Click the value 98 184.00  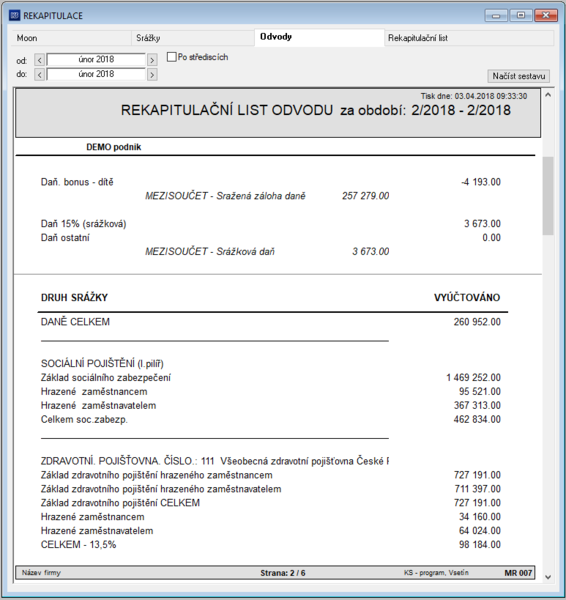[x=480, y=545]
